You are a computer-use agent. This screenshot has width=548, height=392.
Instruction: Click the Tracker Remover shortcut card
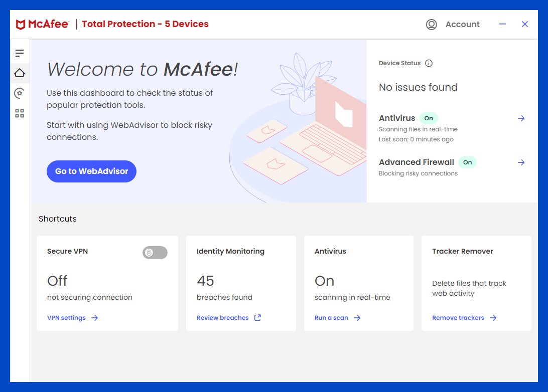pyautogui.click(x=476, y=283)
